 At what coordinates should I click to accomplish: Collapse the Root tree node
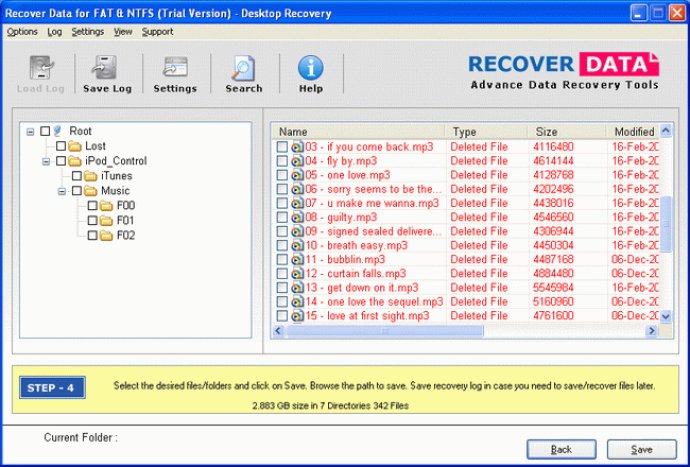coord(30,132)
